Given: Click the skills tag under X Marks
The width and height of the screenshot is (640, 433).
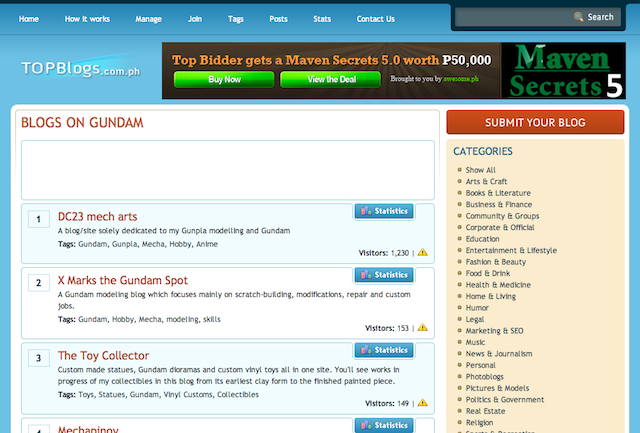Looking at the screenshot, I should tap(211, 319).
